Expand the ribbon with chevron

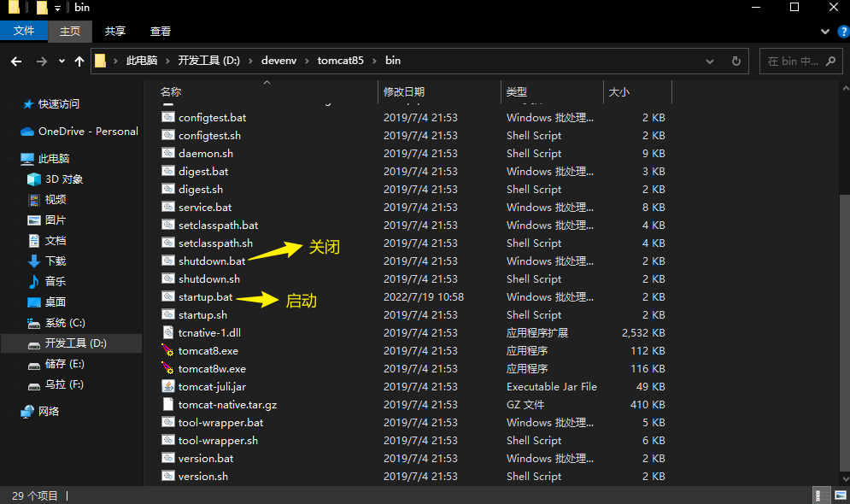825,32
